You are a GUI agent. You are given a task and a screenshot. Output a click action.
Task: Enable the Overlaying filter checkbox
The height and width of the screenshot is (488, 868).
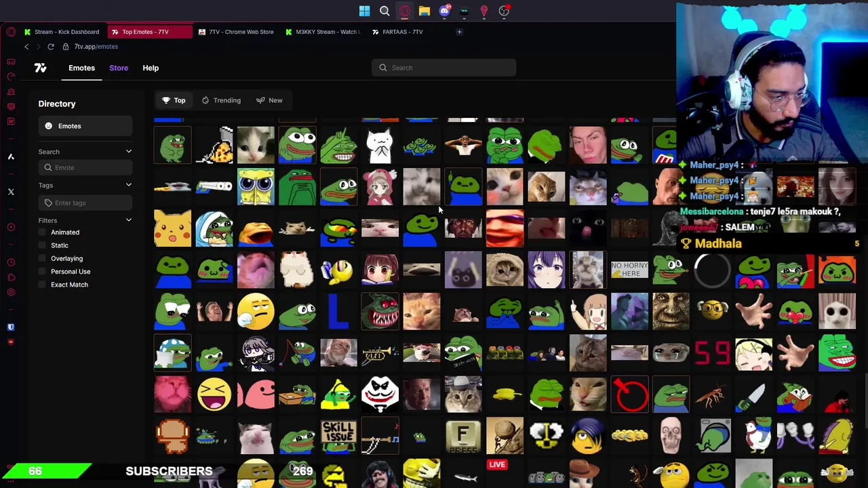pyautogui.click(x=42, y=258)
